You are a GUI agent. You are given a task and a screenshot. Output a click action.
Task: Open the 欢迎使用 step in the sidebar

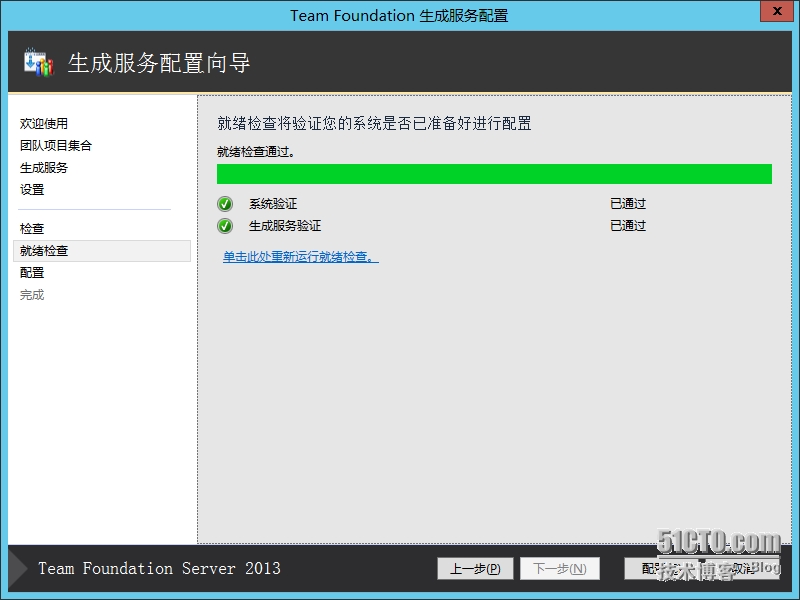(44, 123)
